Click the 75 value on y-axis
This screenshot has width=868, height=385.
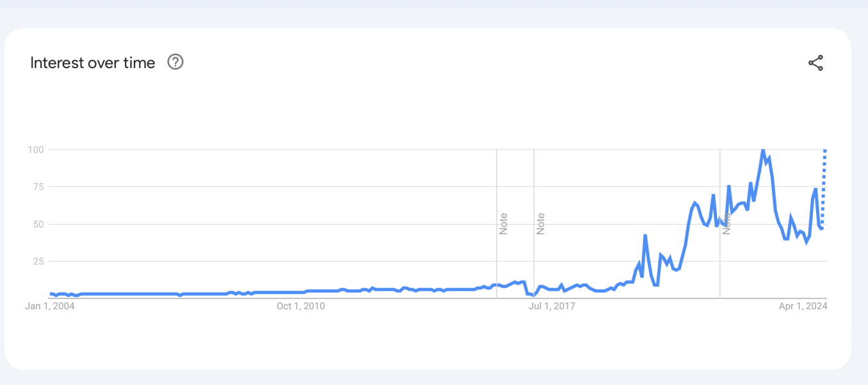pyautogui.click(x=37, y=187)
